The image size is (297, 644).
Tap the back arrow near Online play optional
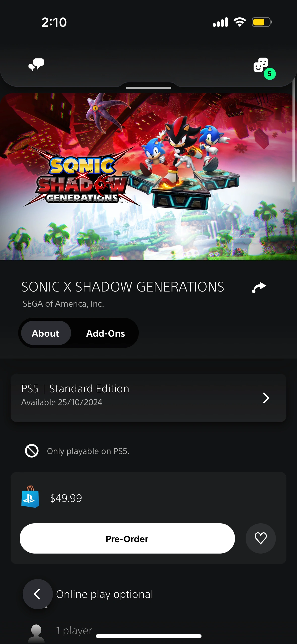tap(38, 594)
